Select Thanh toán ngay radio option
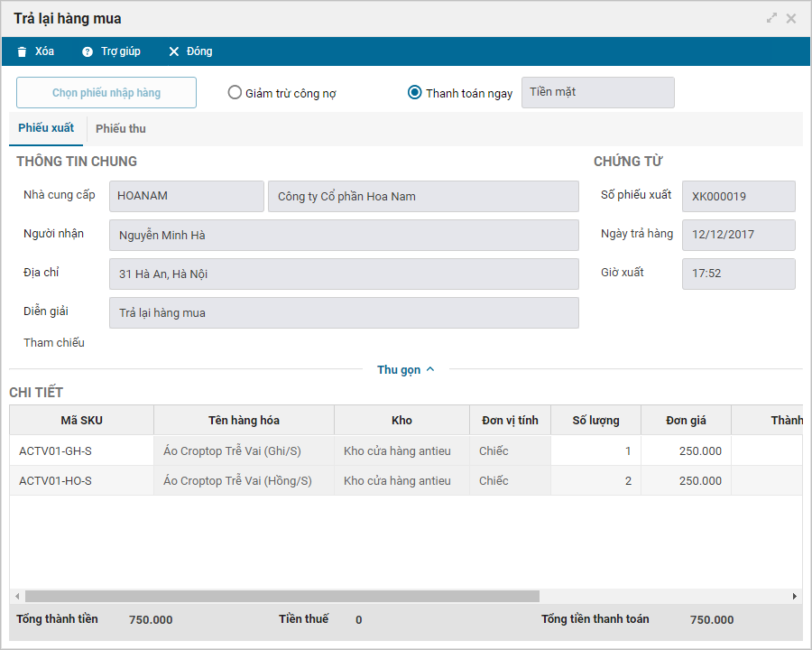The height and width of the screenshot is (650, 812). click(x=415, y=92)
